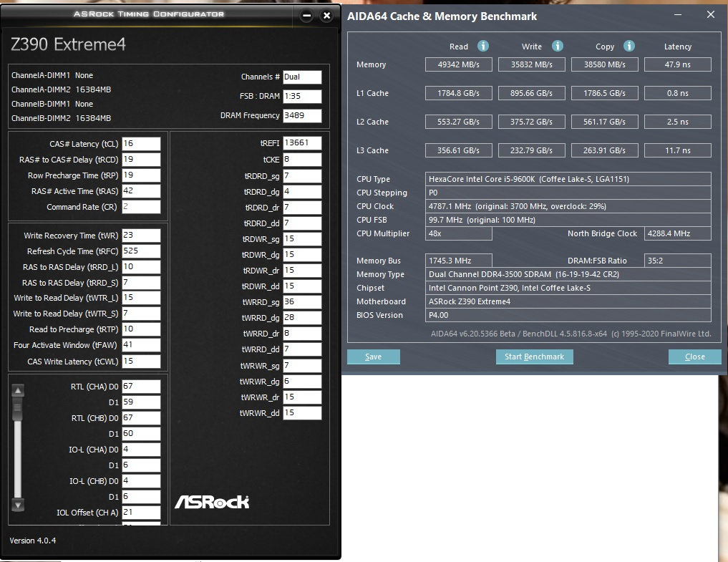Click the Read to Precharge (tRTP) field
The width and height of the screenshot is (728, 562).
tap(141, 329)
